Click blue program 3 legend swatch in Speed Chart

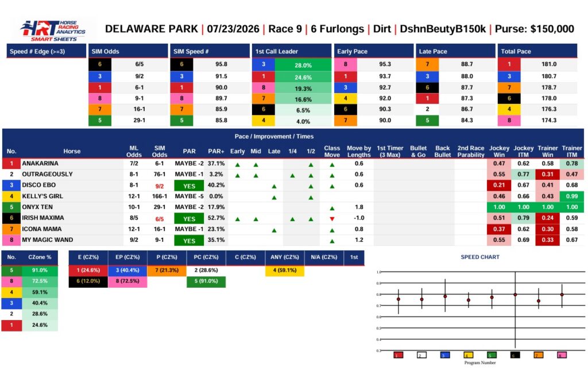click(x=445, y=355)
